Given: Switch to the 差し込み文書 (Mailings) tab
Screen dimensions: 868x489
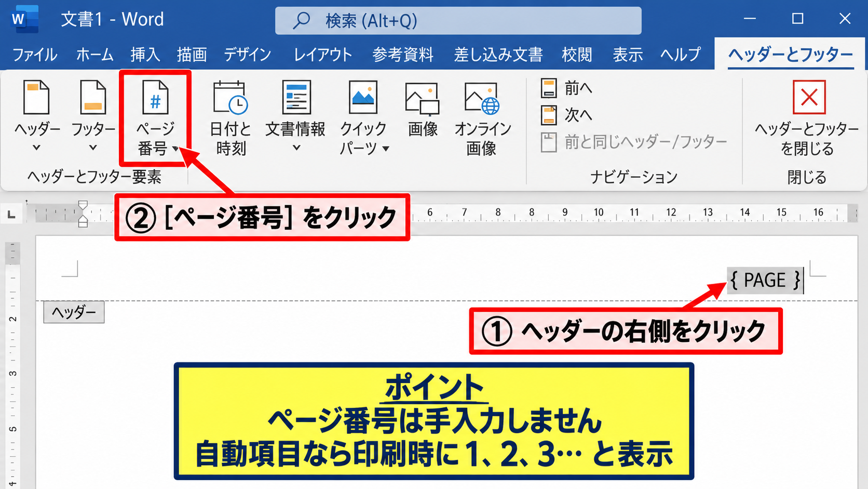Looking at the screenshot, I should pos(498,55).
